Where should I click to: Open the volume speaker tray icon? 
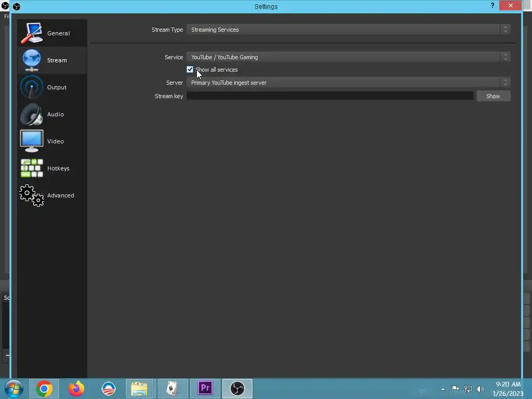481,389
